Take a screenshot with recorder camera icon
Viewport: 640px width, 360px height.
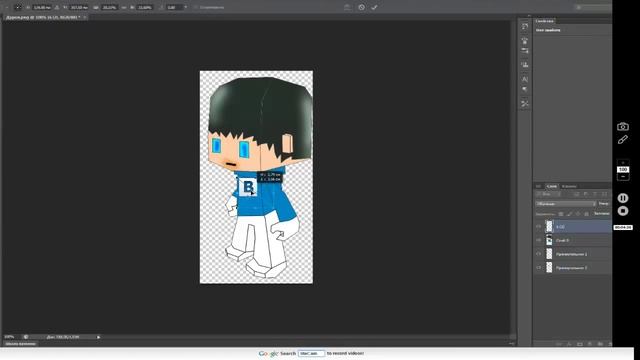pyautogui.click(x=623, y=127)
